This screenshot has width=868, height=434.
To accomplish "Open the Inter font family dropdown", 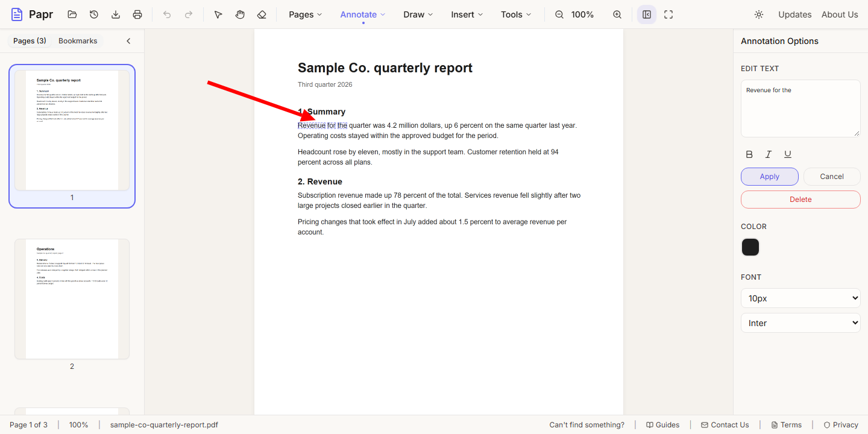I will coord(800,323).
